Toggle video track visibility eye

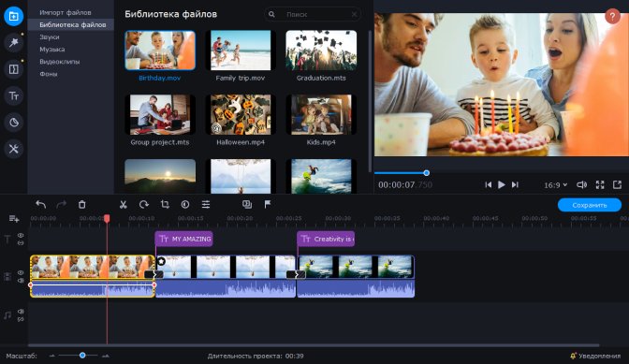[21, 272]
